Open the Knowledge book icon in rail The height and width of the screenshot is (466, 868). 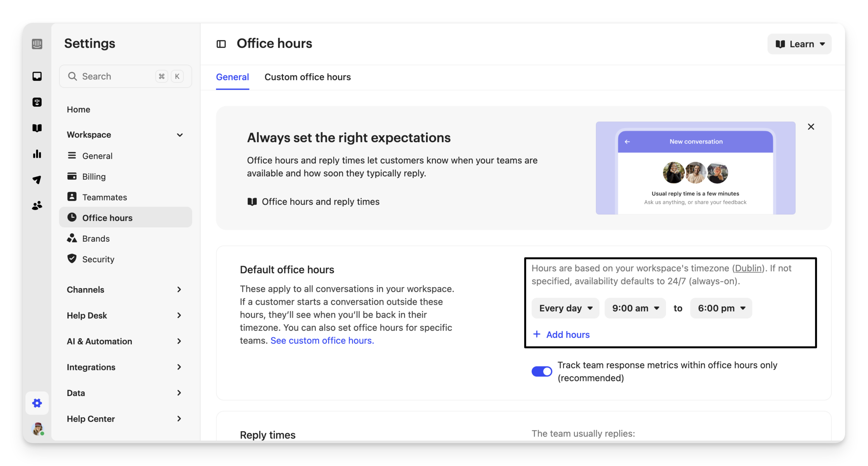37,128
